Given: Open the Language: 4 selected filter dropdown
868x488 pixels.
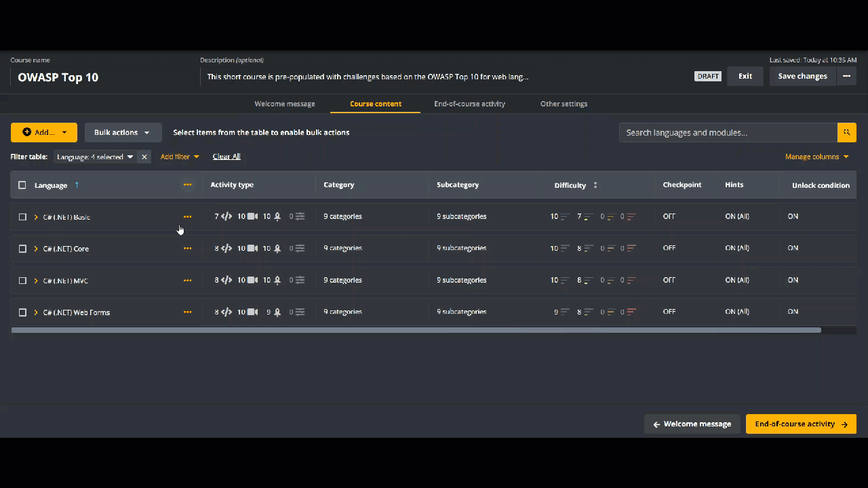Looking at the screenshot, I should point(96,157).
